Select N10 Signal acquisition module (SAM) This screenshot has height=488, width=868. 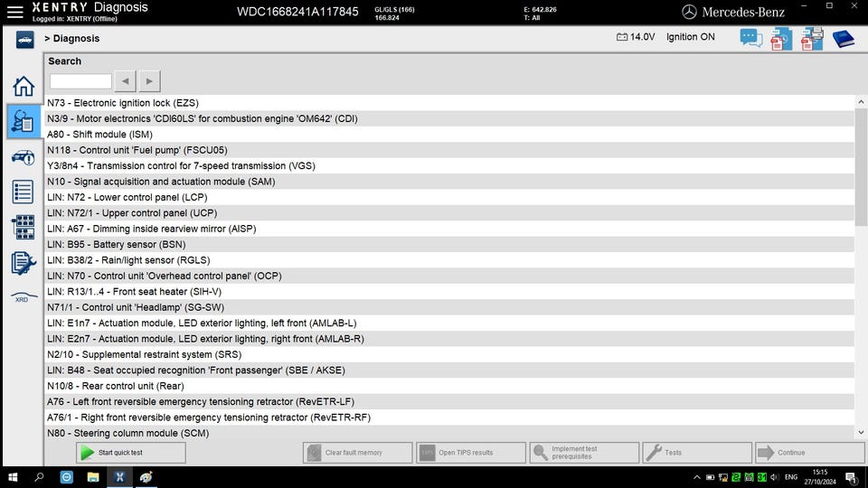[449, 182]
